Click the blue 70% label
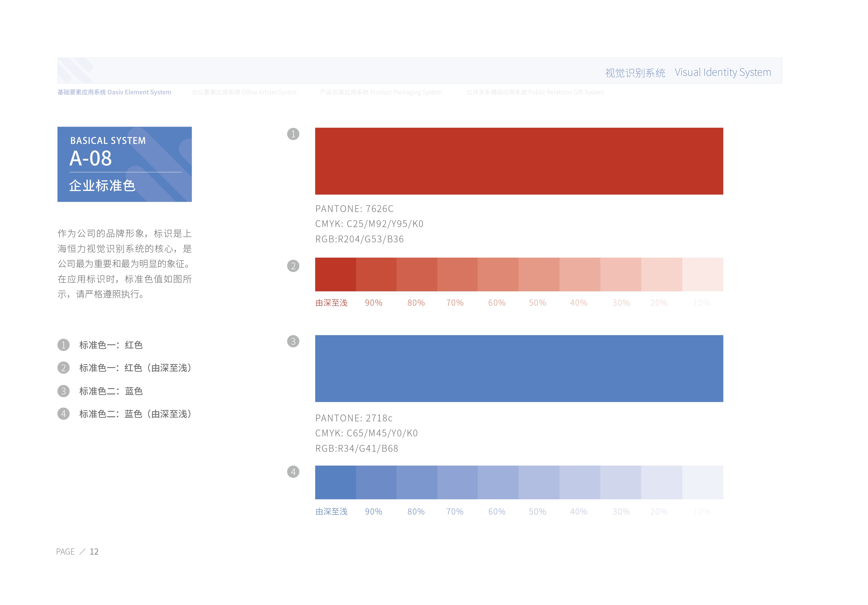Screen dimensions: 868x605 [x=455, y=512]
